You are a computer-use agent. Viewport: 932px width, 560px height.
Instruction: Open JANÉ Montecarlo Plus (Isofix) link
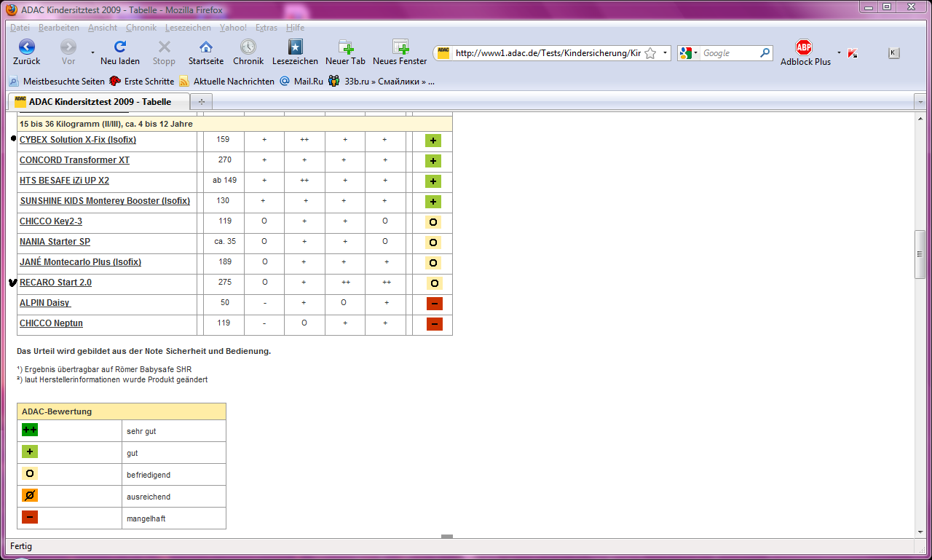point(80,262)
